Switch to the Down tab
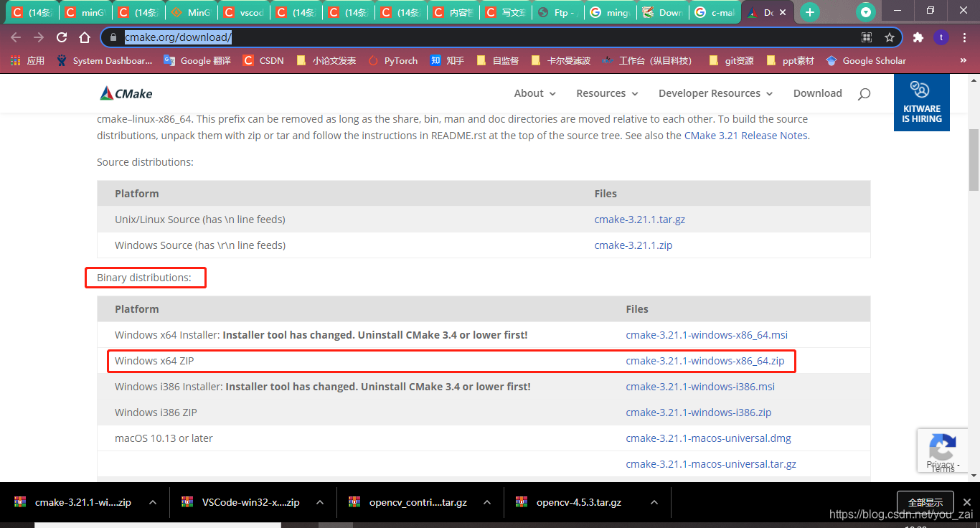 664,12
